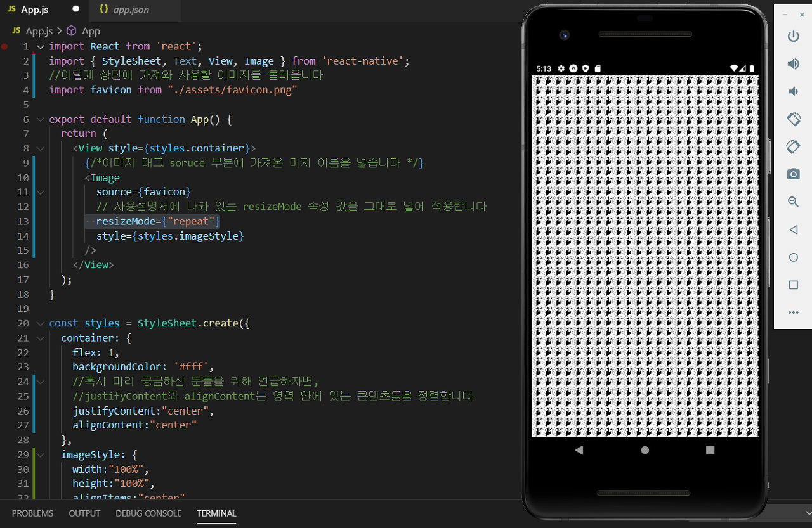
Task: Click source={favicon} on line 11
Action: (x=143, y=192)
